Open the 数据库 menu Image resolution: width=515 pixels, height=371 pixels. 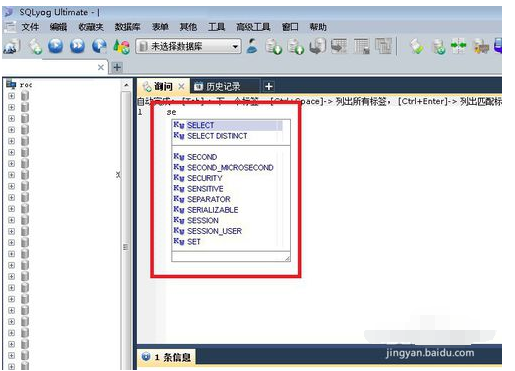[127, 27]
